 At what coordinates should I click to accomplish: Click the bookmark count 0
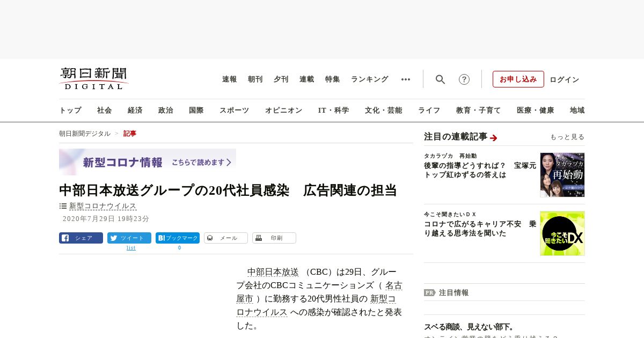179,248
